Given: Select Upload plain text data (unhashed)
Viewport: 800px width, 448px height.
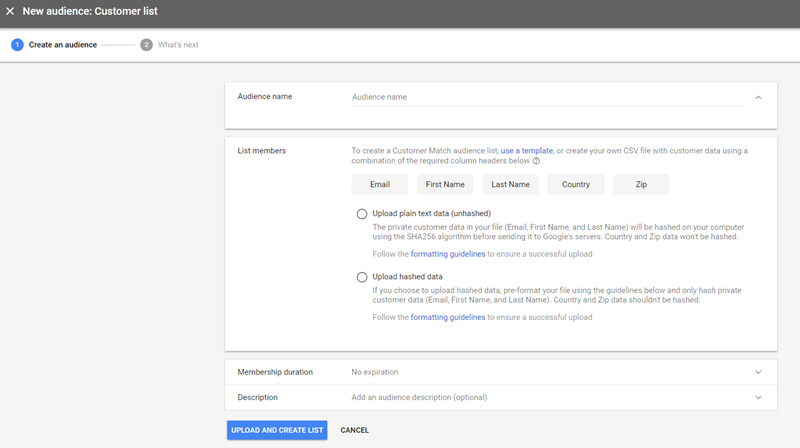Looking at the screenshot, I should coord(362,214).
